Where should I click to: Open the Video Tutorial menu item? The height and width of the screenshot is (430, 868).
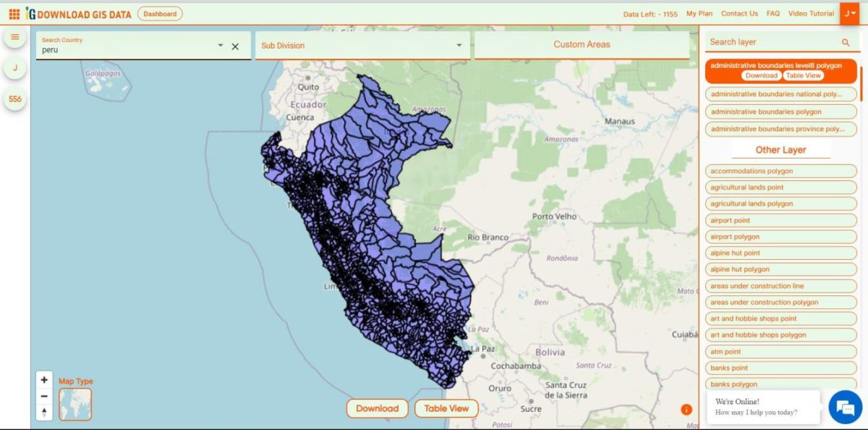pos(811,12)
